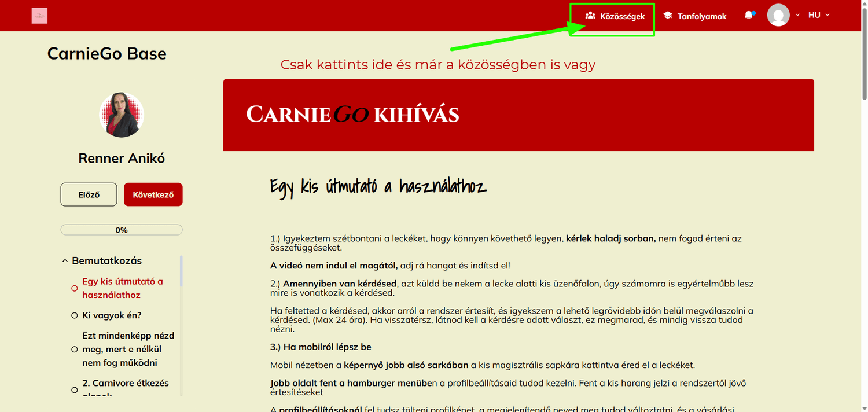Click the CarnieGo Kihívás banner

pyautogui.click(x=518, y=115)
